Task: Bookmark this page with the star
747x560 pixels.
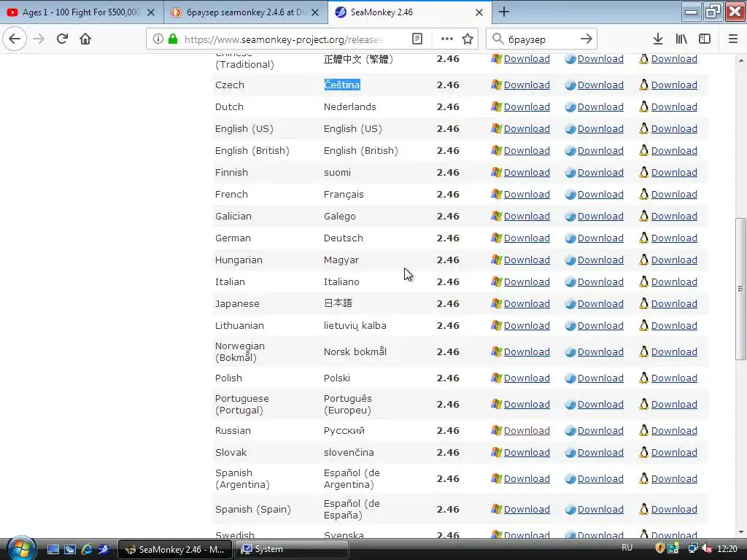Action: [x=468, y=39]
